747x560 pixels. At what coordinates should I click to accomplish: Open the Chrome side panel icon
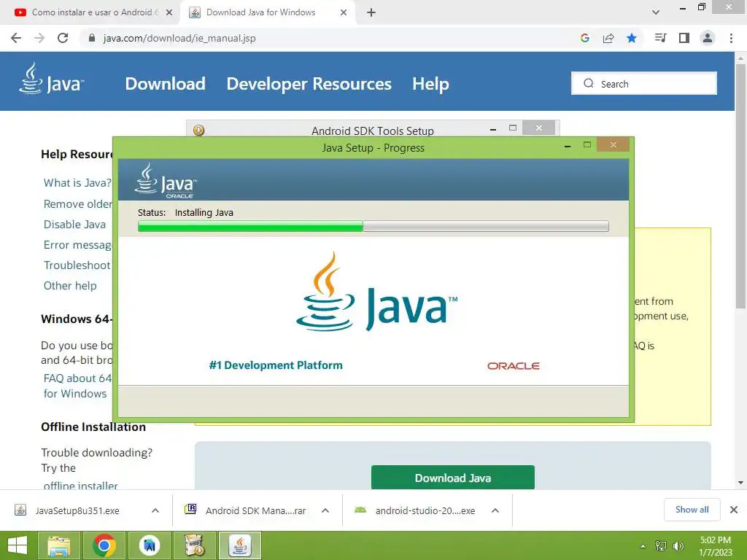point(684,38)
